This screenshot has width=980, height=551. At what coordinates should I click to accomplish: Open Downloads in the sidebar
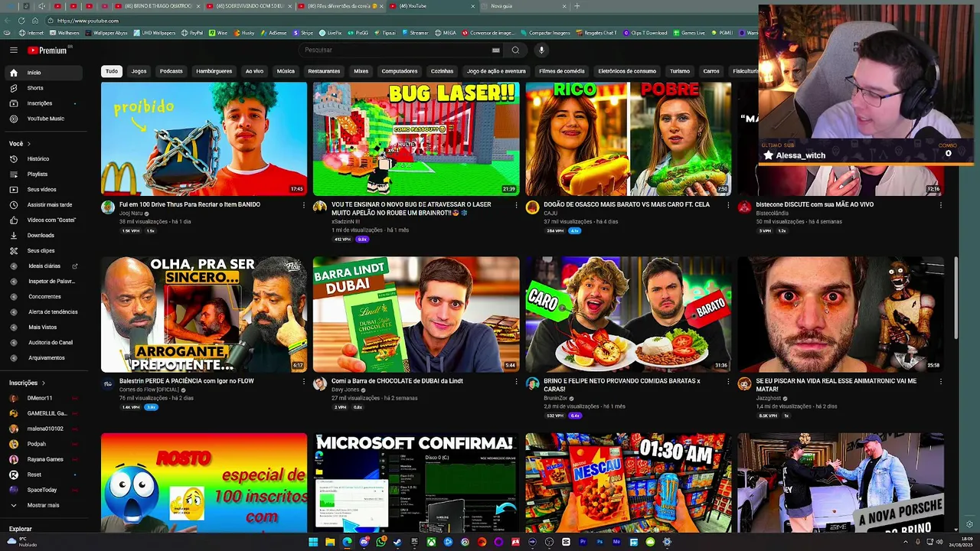click(43, 235)
